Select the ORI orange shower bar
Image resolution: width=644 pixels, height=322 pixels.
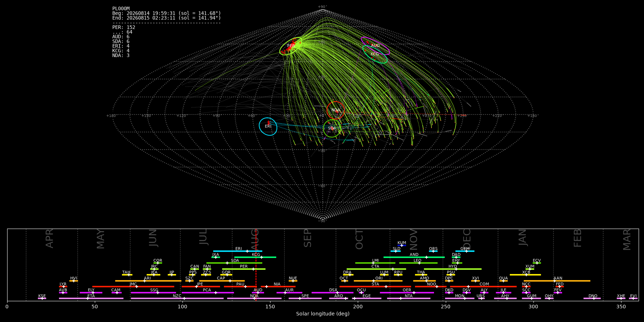tap(378, 281)
